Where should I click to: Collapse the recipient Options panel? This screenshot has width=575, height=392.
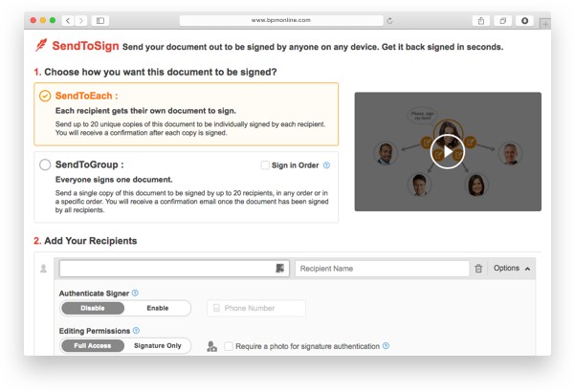pyautogui.click(x=512, y=269)
